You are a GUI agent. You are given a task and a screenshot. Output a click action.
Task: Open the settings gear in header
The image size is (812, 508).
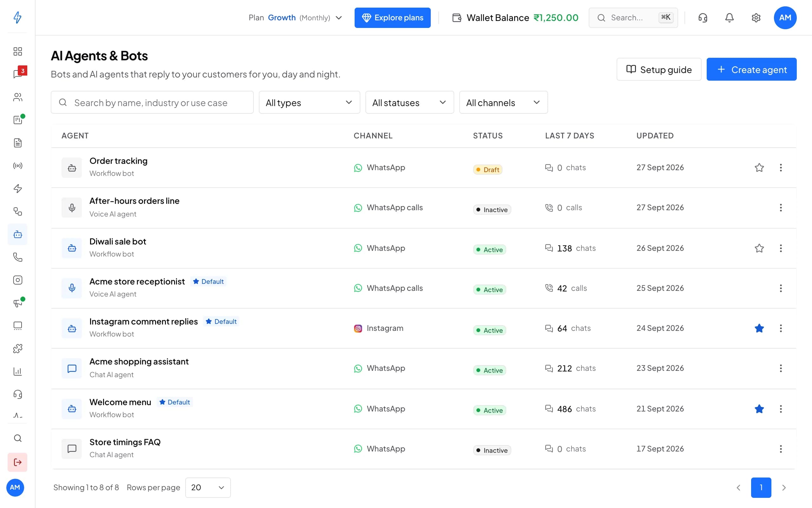click(x=756, y=17)
